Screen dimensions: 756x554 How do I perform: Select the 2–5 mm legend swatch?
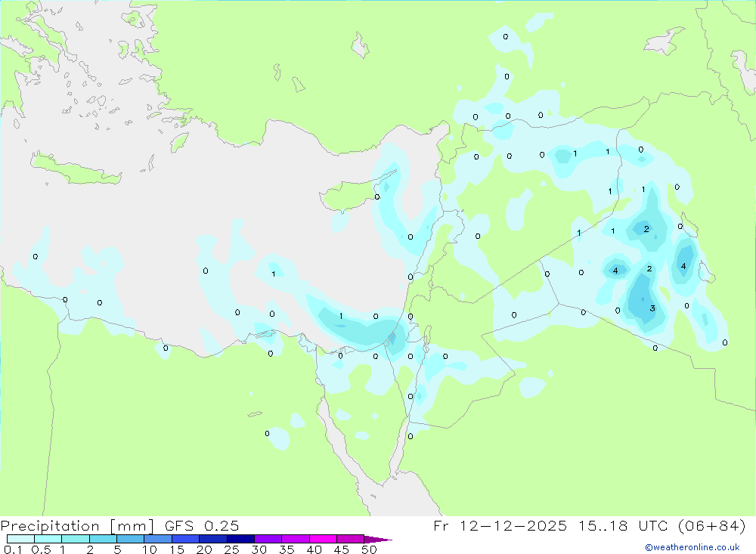pyautogui.click(x=103, y=539)
